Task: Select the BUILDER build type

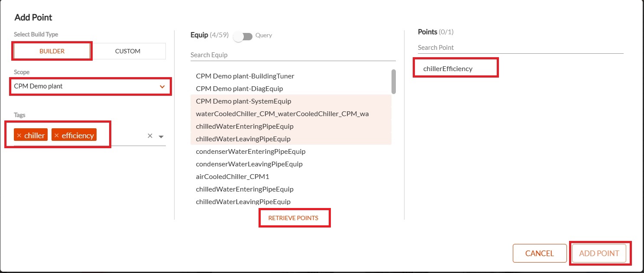Action: [52, 51]
